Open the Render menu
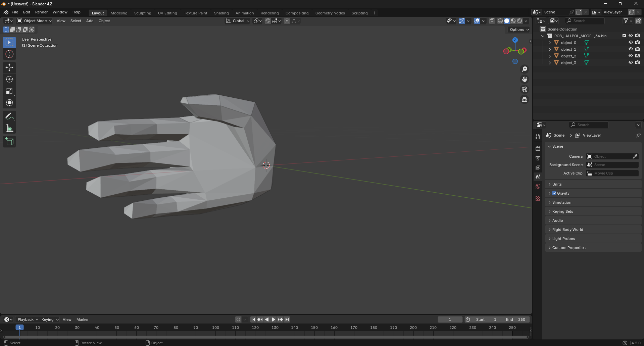644x346 pixels. [41, 12]
